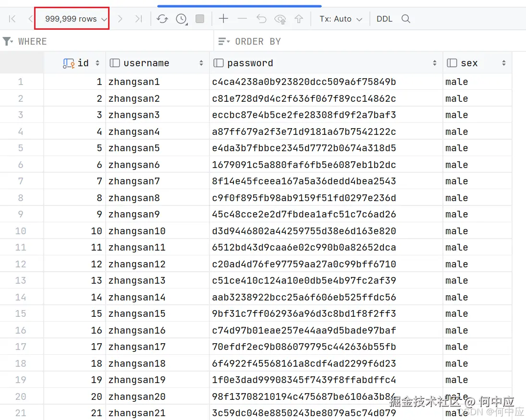This screenshot has height=420, width=526.
Task: Select the id cell with value 7
Action: point(74,181)
